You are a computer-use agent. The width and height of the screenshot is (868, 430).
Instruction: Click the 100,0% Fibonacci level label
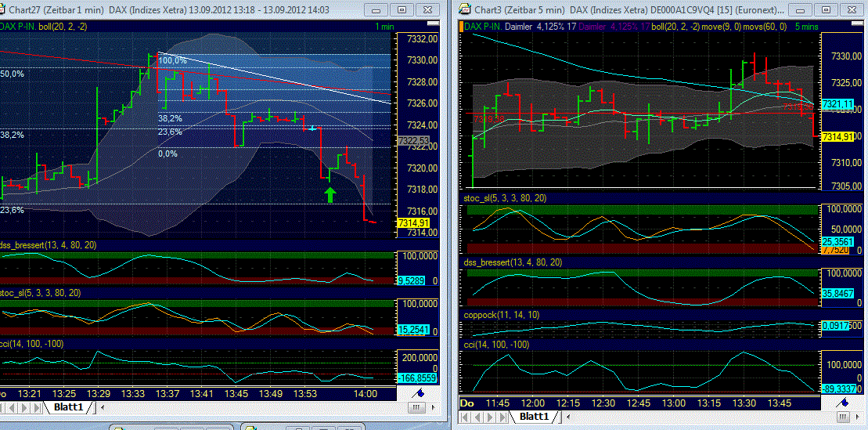(x=173, y=60)
